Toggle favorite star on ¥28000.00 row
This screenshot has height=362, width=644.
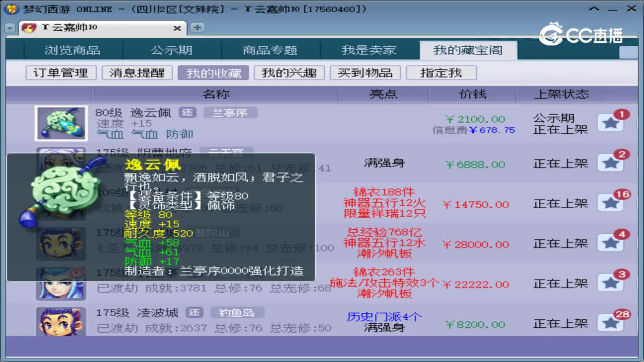tap(610, 243)
